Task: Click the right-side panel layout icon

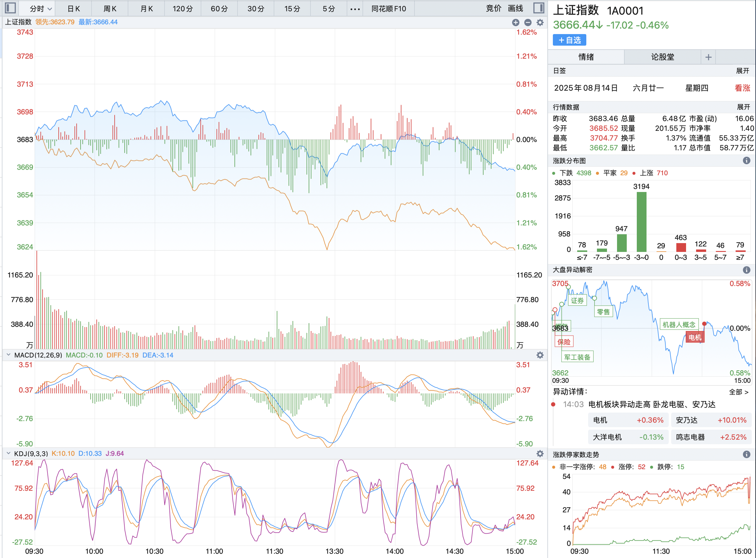Action: point(539,8)
